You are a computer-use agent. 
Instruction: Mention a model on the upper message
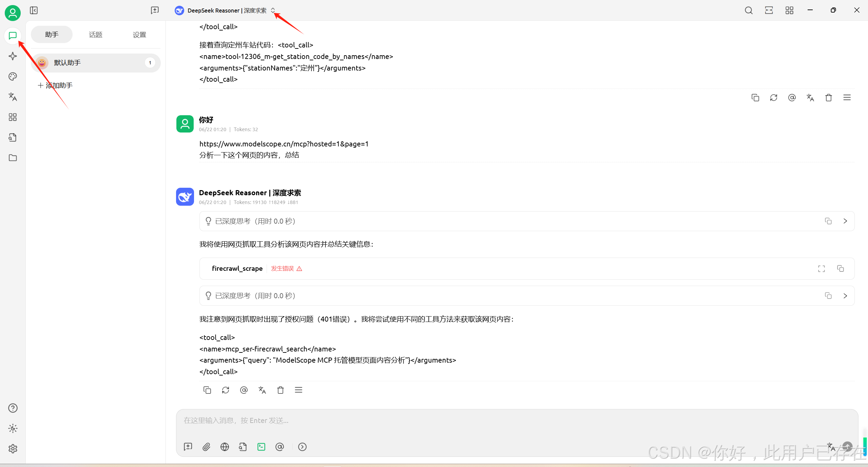tap(792, 98)
